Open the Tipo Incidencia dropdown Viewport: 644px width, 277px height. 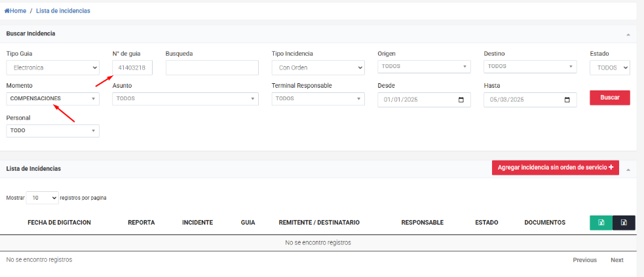click(318, 67)
